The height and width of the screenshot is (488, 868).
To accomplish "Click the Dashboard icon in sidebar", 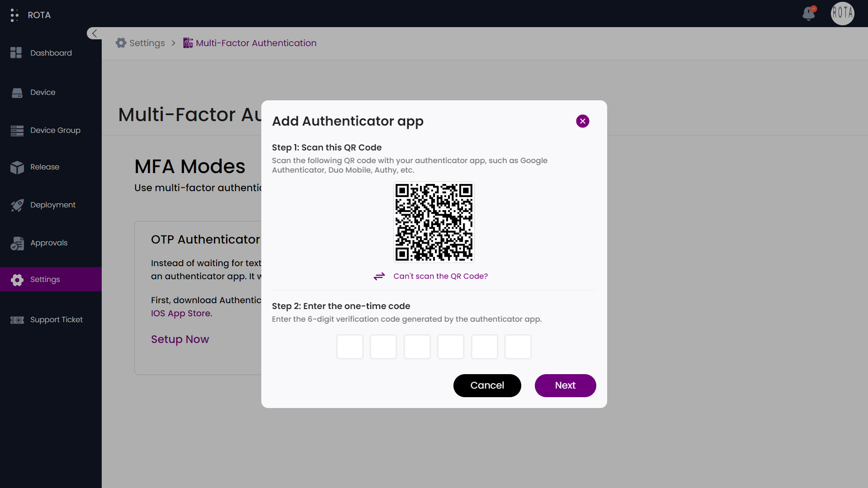I will [x=16, y=53].
